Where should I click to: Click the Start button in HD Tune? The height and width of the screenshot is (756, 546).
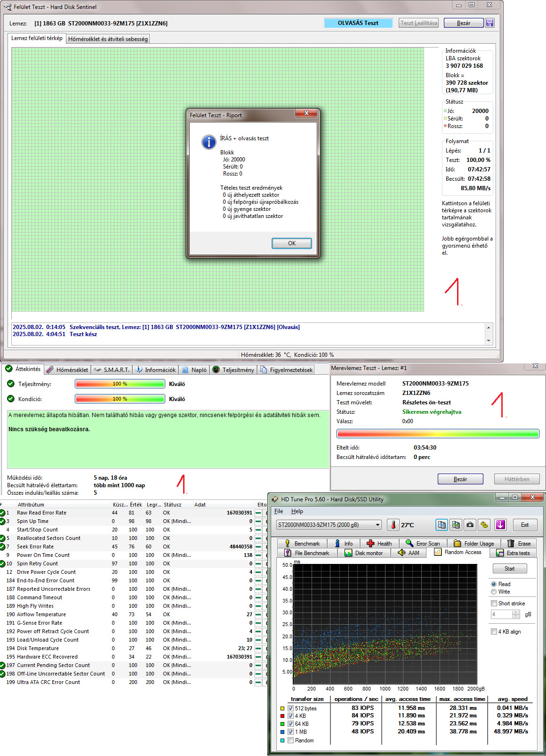(x=509, y=569)
